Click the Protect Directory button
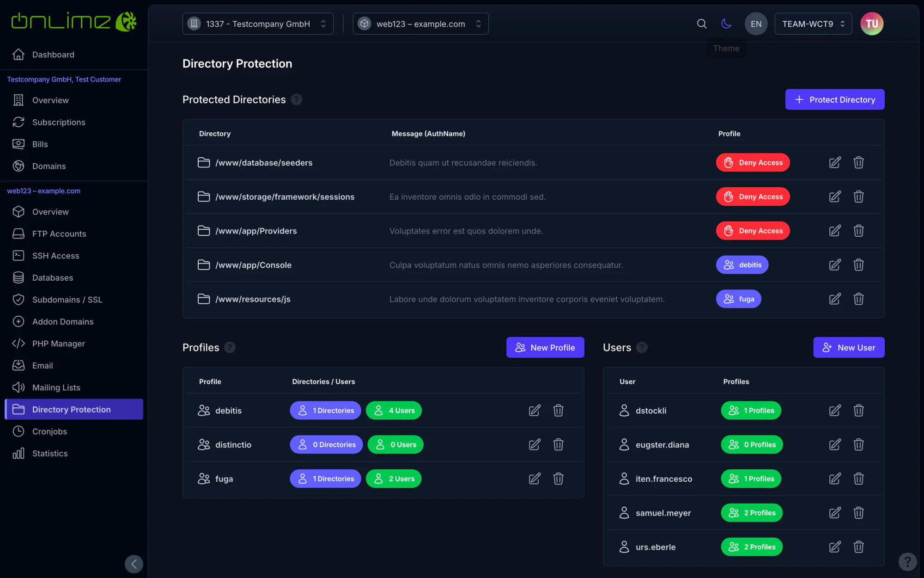 click(x=835, y=99)
